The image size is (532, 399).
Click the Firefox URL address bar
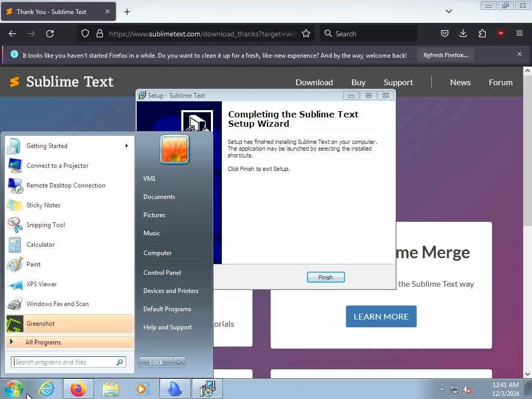[x=203, y=34]
